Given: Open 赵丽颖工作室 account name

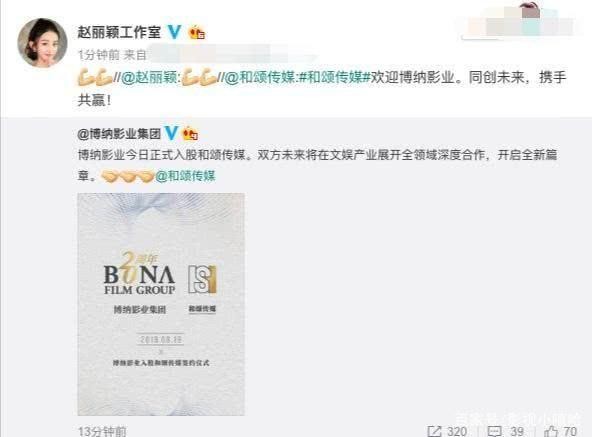Looking at the screenshot, I should [119, 32].
